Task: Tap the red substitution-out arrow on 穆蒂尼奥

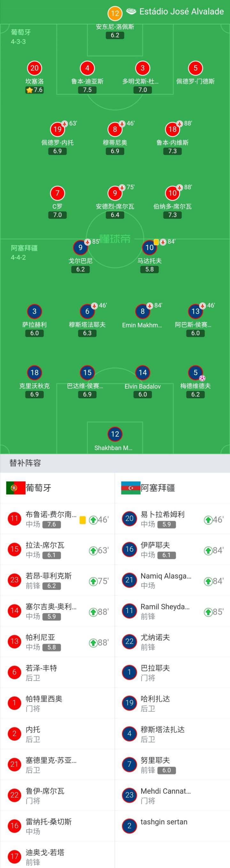Action: click(x=122, y=124)
